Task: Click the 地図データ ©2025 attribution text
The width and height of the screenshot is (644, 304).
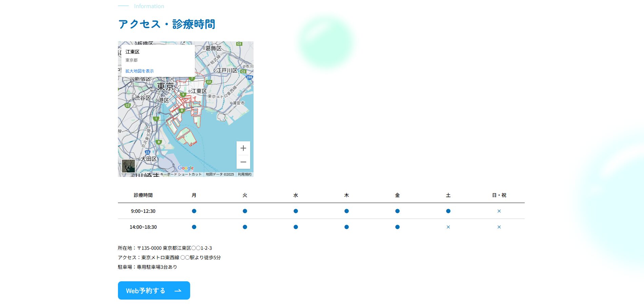Action: pyautogui.click(x=220, y=174)
